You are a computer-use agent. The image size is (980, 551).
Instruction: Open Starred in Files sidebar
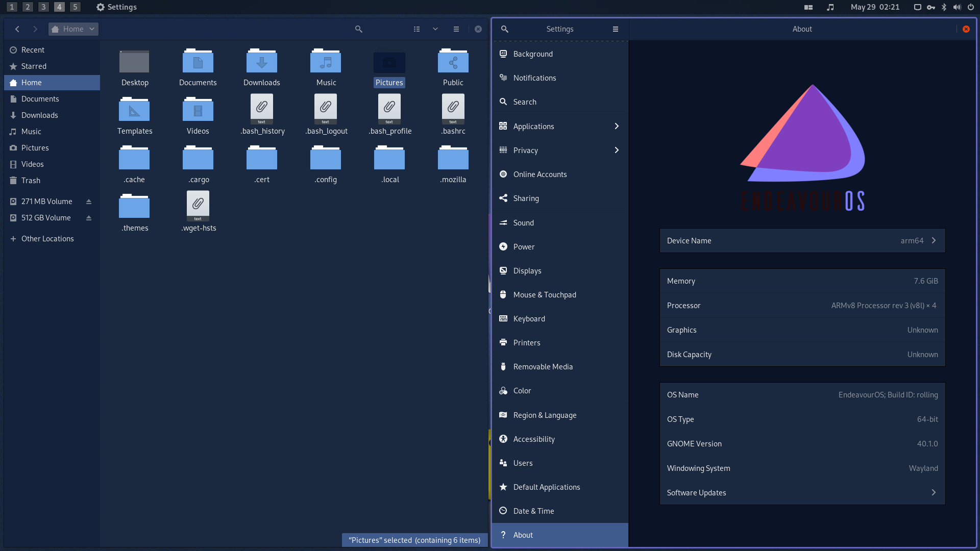(52, 66)
